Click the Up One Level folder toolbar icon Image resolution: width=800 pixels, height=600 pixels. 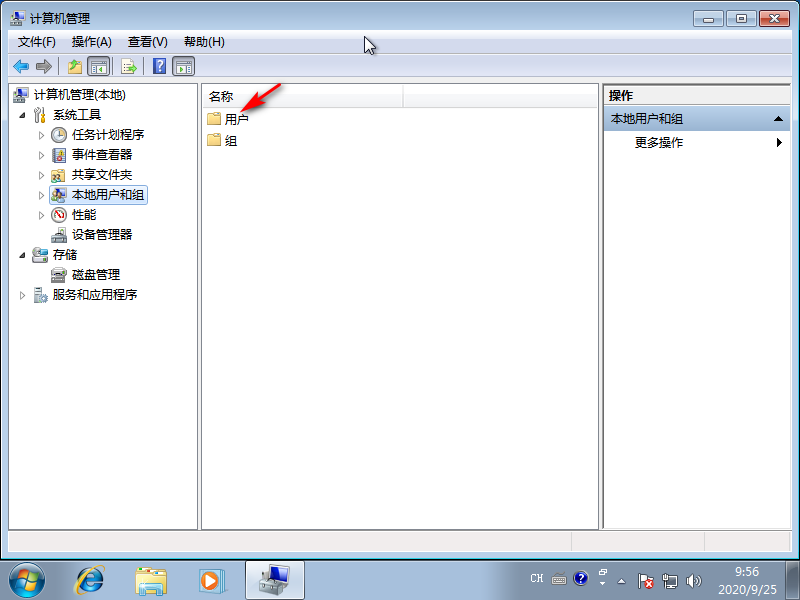coord(75,66)
